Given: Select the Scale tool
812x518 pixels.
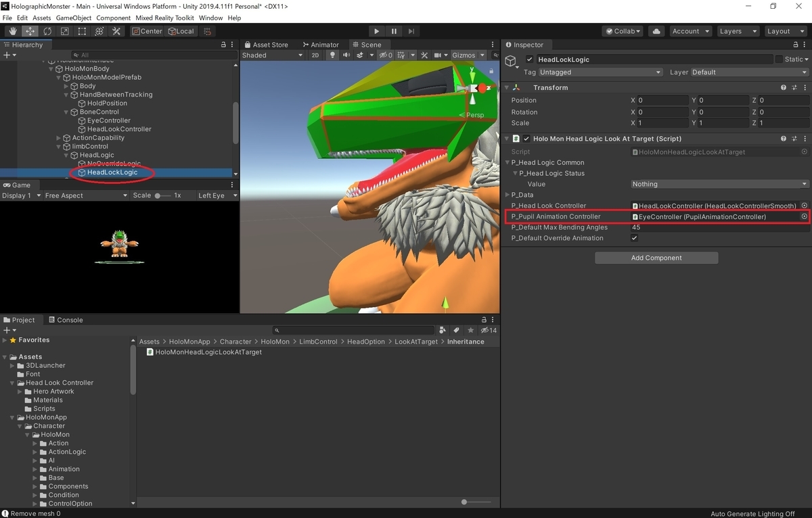Looking at the screenshot, I should 64,31.
